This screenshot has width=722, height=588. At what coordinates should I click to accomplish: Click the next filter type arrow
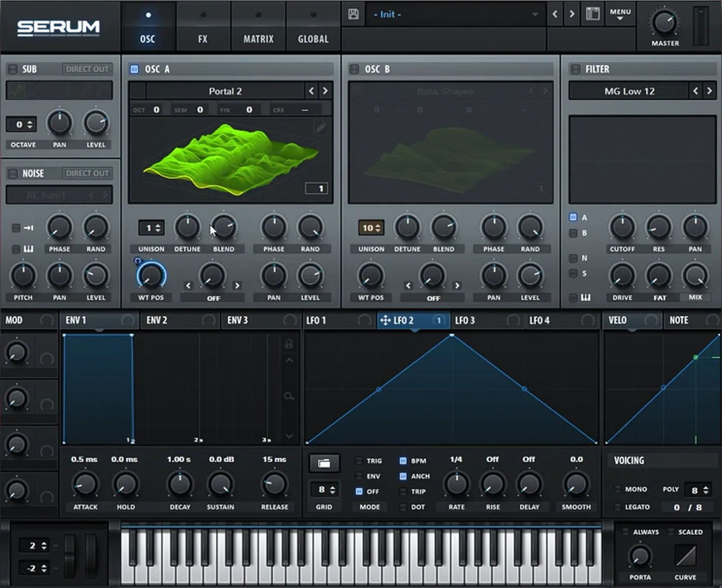coord(710,91)
